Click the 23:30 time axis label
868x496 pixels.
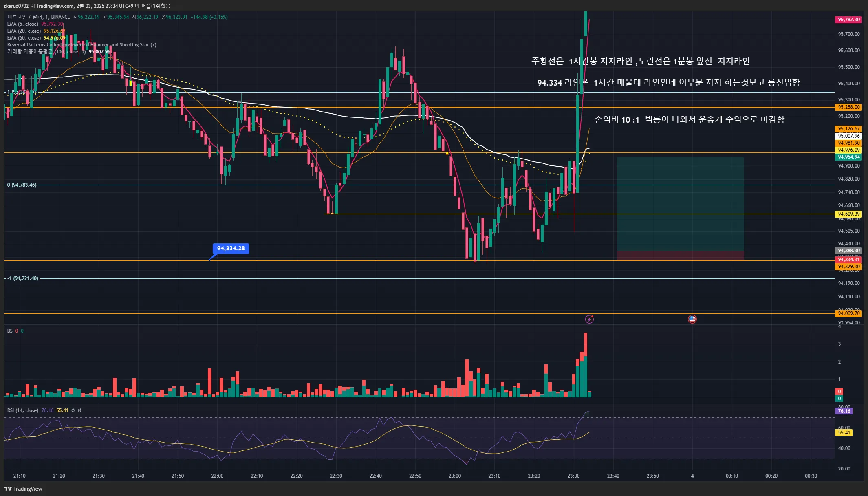tap(573, 476)
